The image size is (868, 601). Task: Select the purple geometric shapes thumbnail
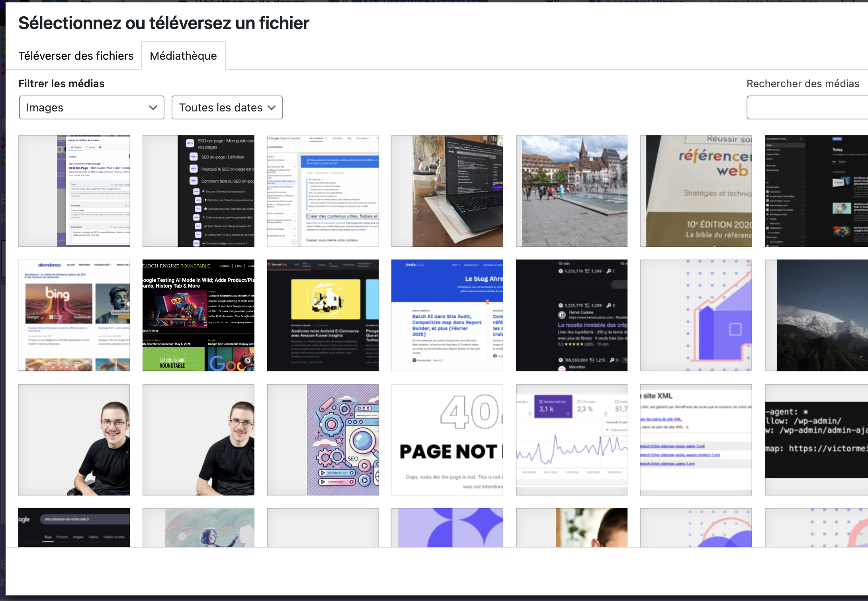(447, 527)
